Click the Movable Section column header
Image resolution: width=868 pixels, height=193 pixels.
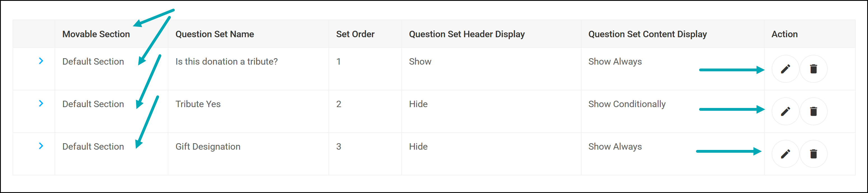96,34
